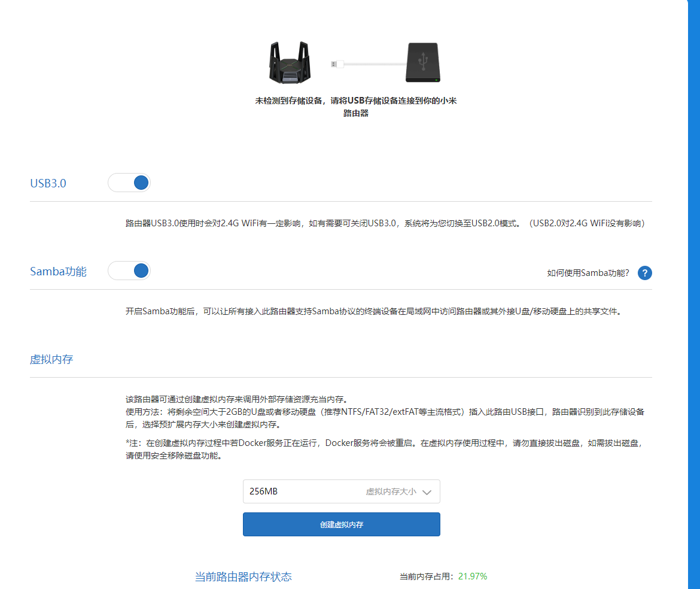Open the 如何使用Samba功能 help link
The height and width of the screenshot is (589, 700).
click(588, 273)
